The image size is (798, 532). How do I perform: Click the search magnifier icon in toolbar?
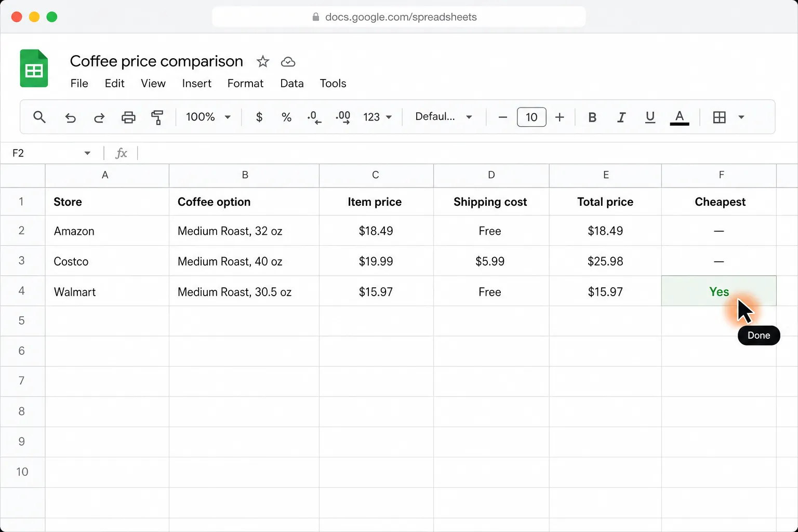coord(39,117)
